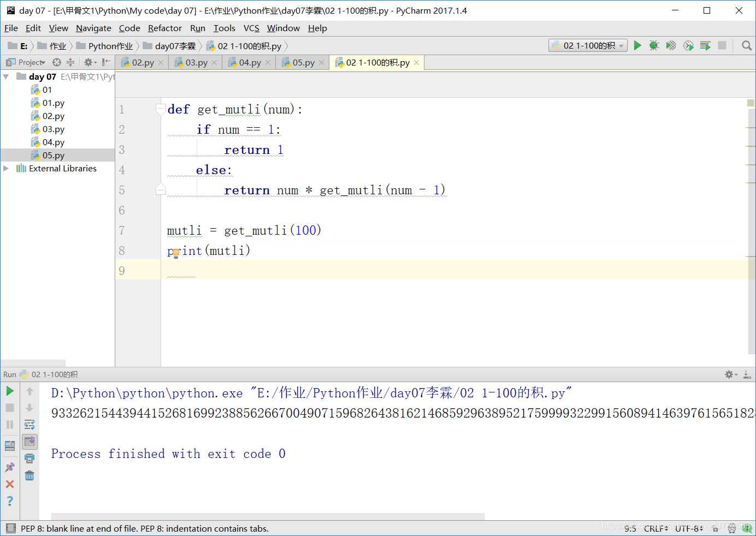Select 04.py in the project tree
The width and height of the screenshot is (756, 536).
pos(54,142)
